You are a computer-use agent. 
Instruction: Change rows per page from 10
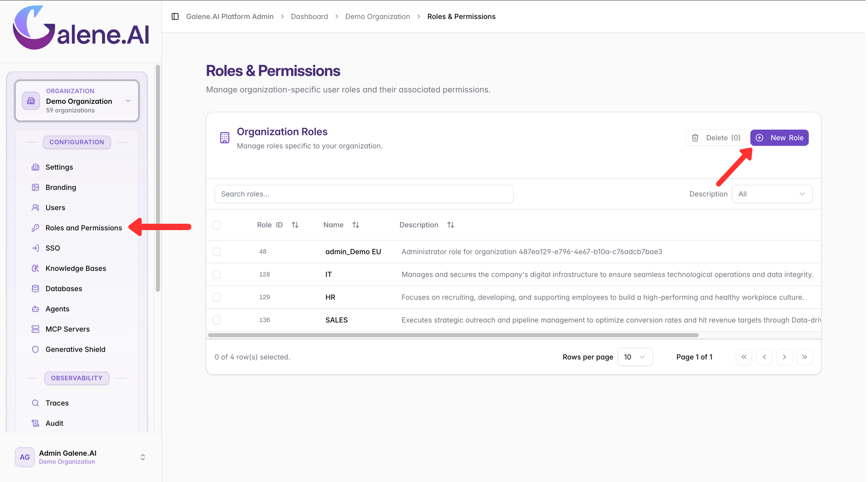635,357
